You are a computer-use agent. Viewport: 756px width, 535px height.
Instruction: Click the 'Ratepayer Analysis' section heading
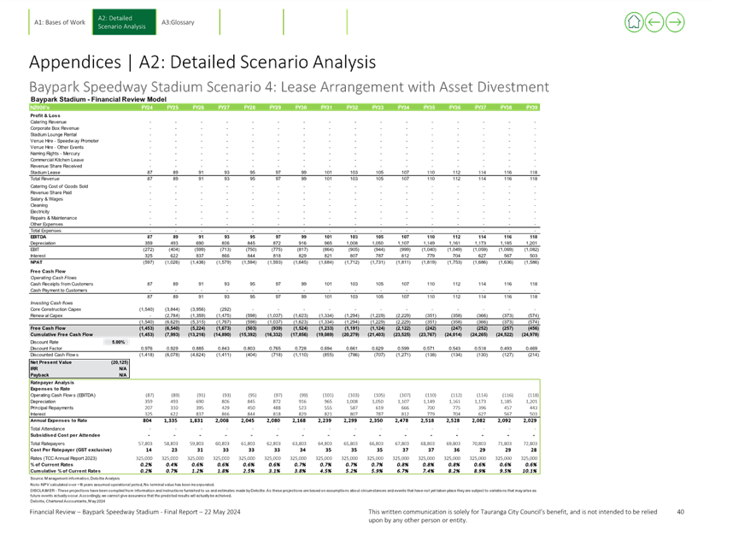52,383
